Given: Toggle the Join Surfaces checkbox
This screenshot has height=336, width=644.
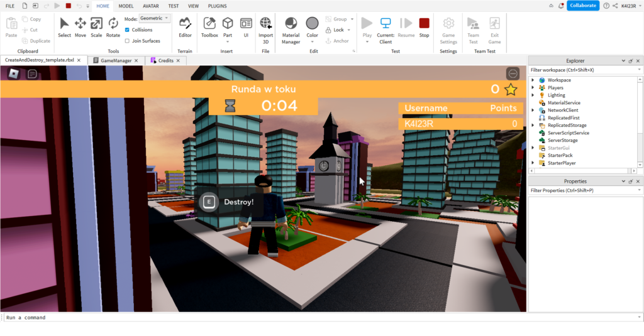Looking at the screenshot, I should click(127, 41).
